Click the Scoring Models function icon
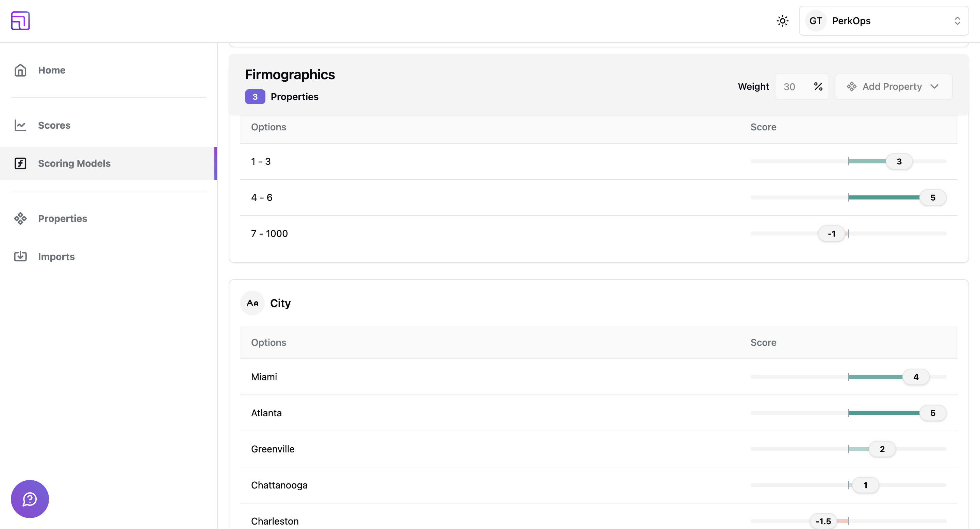 click(20, 163)
